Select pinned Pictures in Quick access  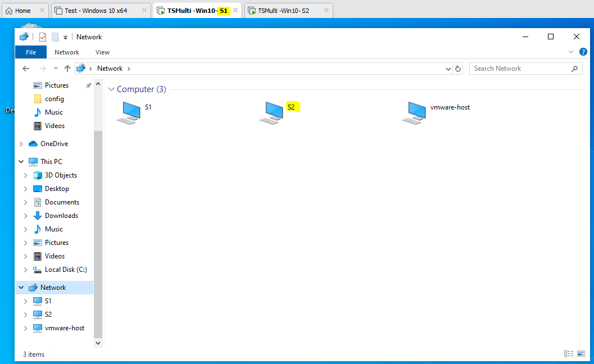pos(56,85)
